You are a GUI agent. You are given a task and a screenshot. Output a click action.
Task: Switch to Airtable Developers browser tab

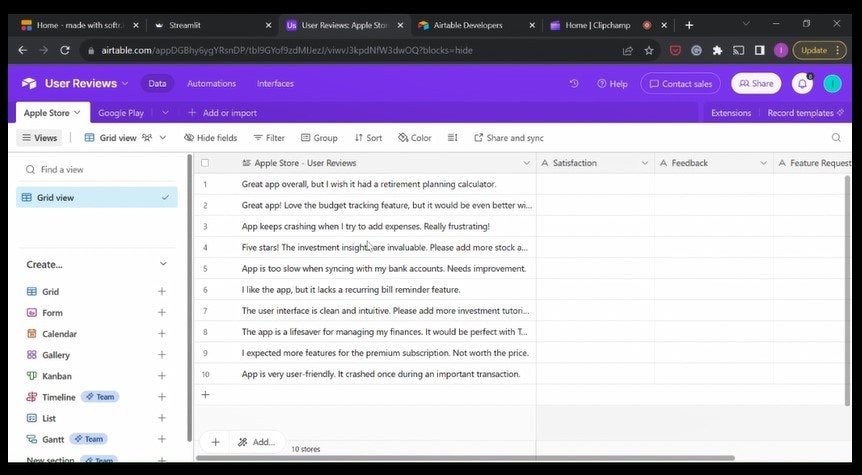coord(476,25)
